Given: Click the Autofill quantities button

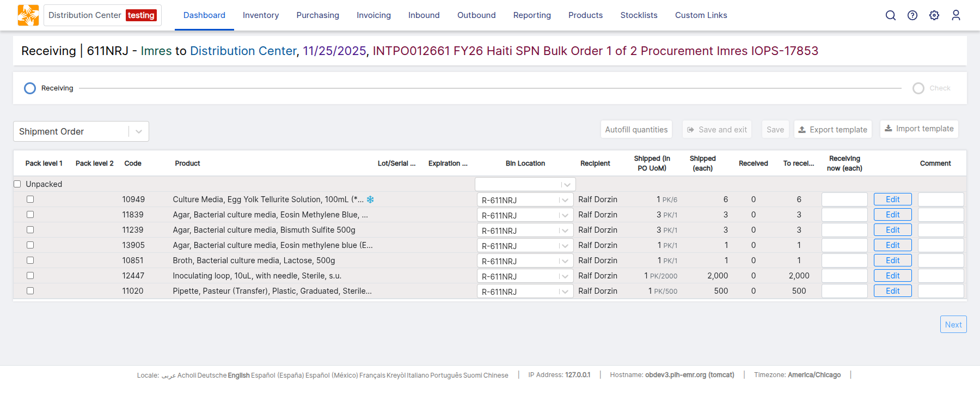Looking at the screenshot, I should [636, 130].
